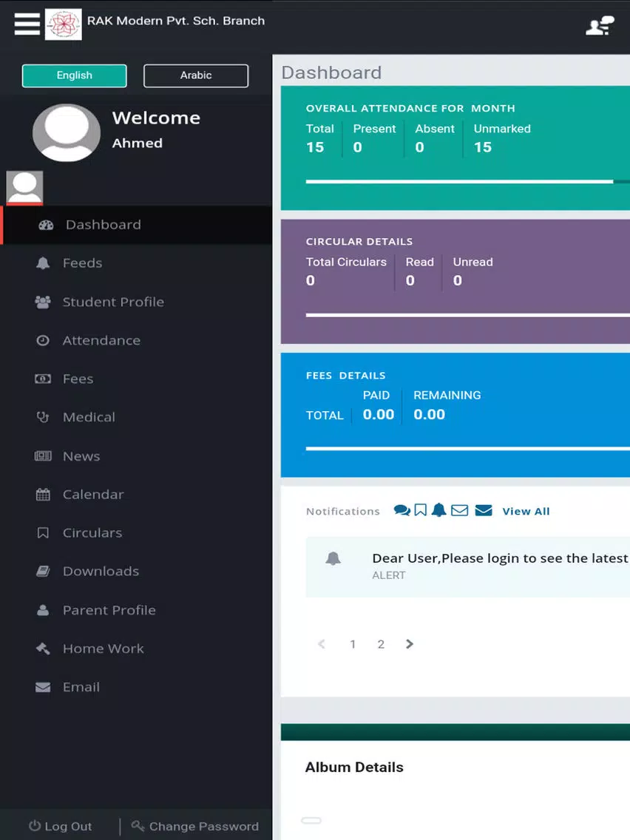Click View All notifications link
This screenshot has width=630, height=840.
point(526,512)
